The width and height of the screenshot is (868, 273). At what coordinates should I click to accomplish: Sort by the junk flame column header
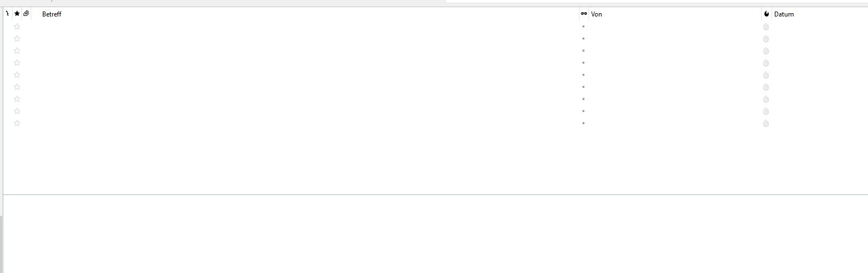[766, 14]
